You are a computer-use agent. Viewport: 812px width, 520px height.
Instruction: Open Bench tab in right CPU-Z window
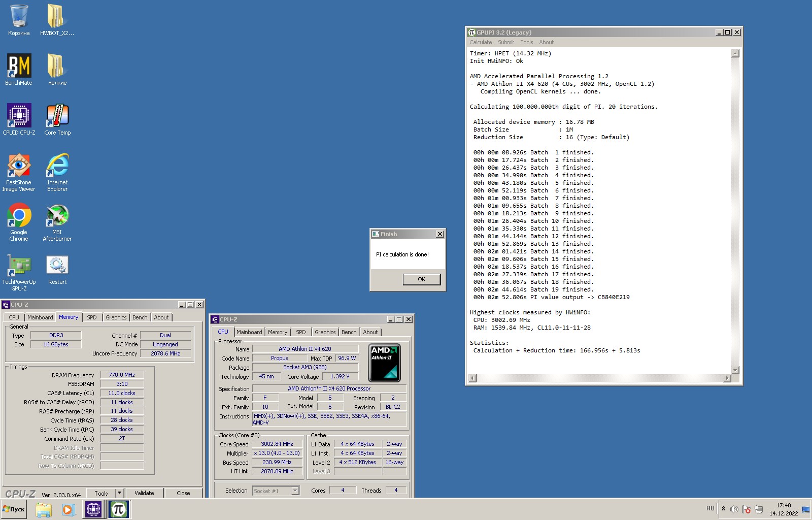click(x=349, y=332)
